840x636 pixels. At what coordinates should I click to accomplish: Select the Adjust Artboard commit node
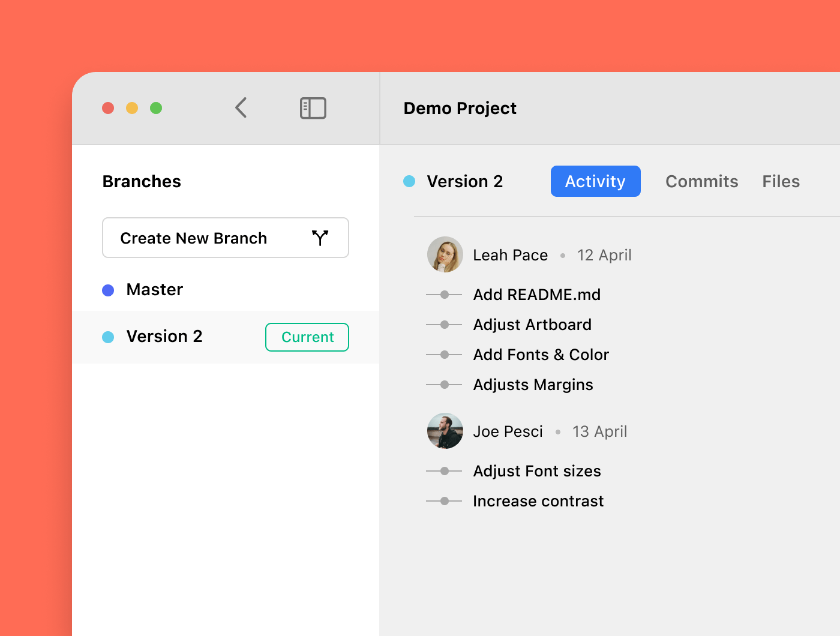(x=445, y=325)
